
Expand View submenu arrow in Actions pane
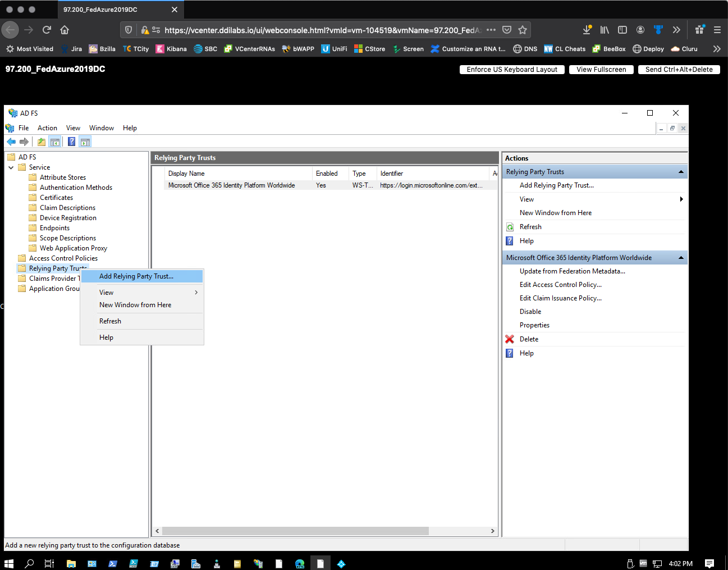tap(681, 199)
